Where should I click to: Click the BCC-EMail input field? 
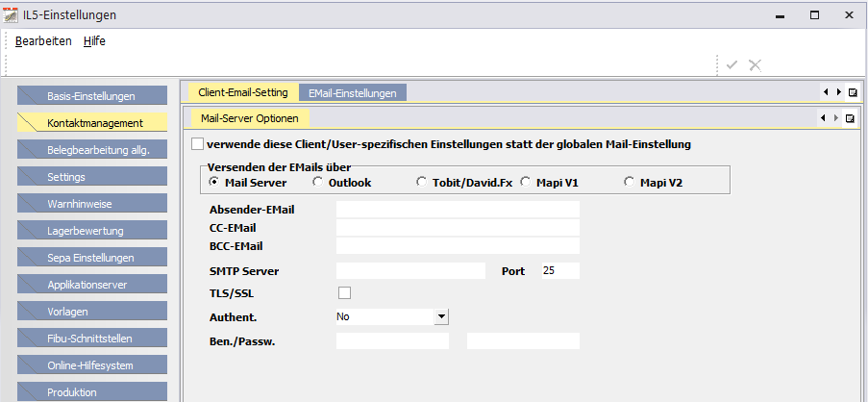tap(458, 246)
